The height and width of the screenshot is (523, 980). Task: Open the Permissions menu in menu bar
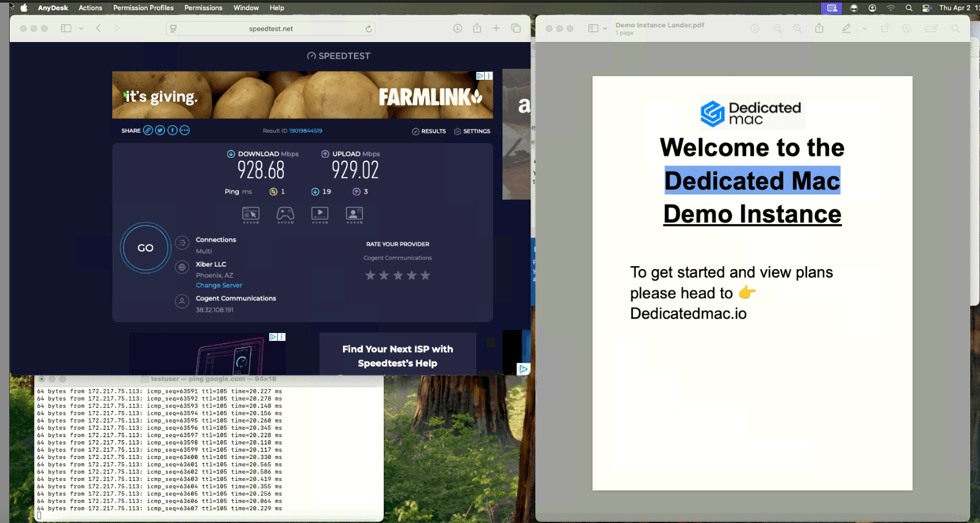203,8
